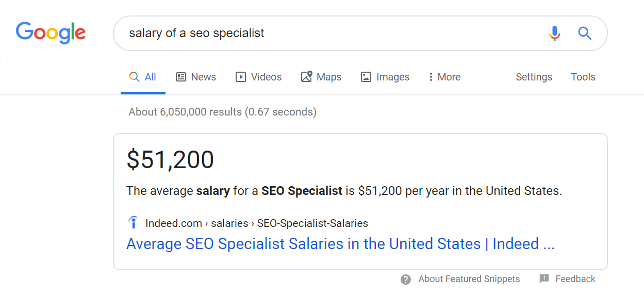Click the About Featured Snippets link

coord(469,279)
